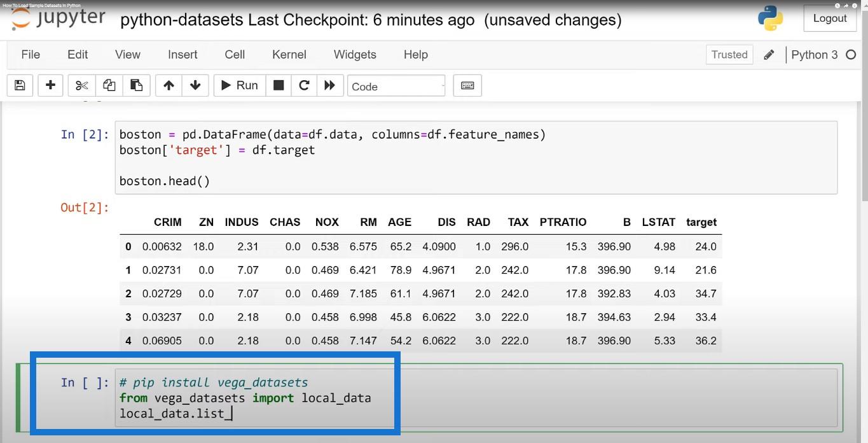Paste cells below
The height and width of the screenshot is (443, 868).
pos(136,85)
